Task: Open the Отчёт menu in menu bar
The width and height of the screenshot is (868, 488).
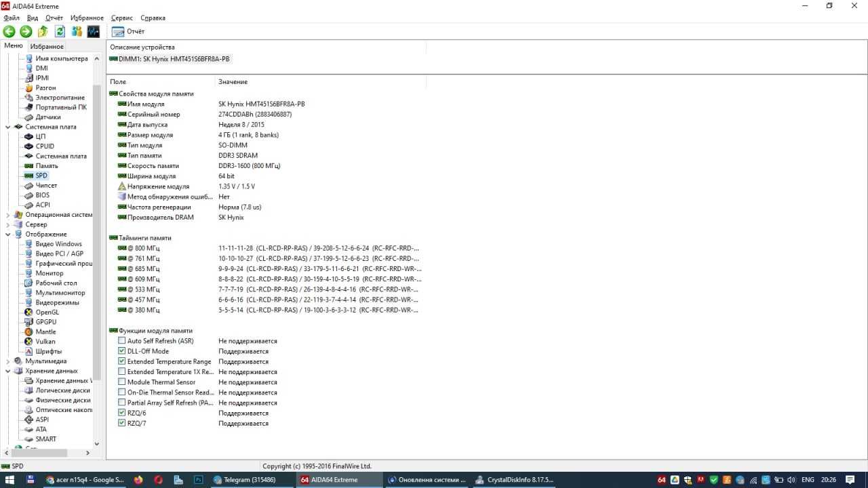Action: (54, 18)
